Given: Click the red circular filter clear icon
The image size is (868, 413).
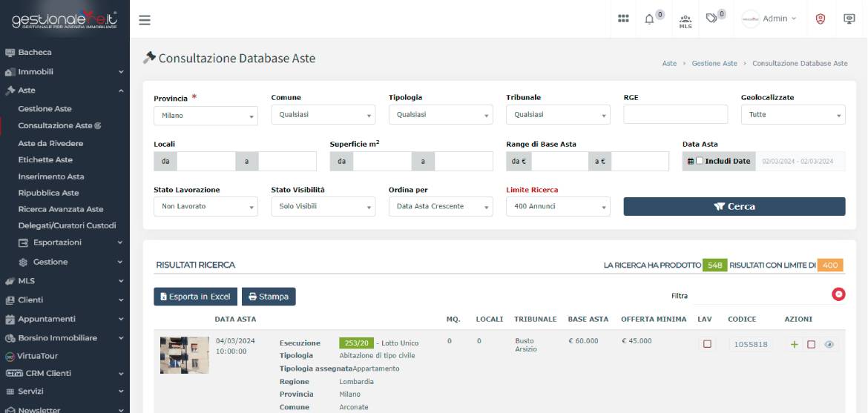Looking at the screenshot, I should tap(838, 295).
